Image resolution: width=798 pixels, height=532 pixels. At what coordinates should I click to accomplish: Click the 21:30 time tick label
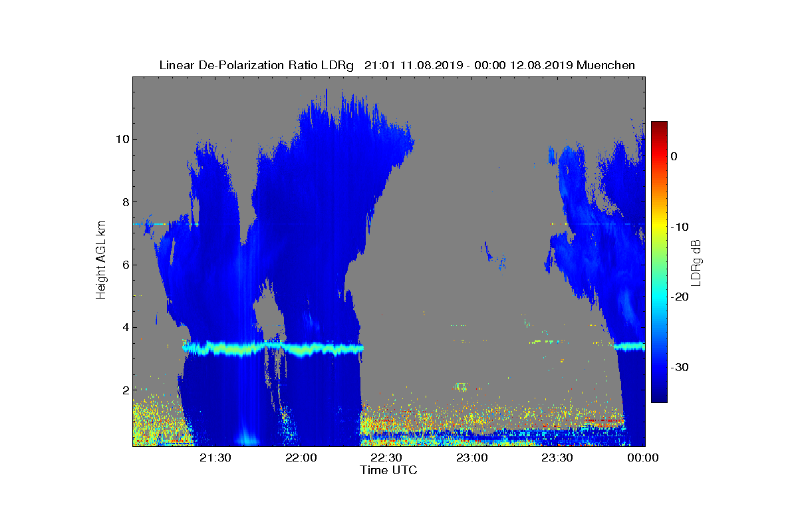[216, 458]
